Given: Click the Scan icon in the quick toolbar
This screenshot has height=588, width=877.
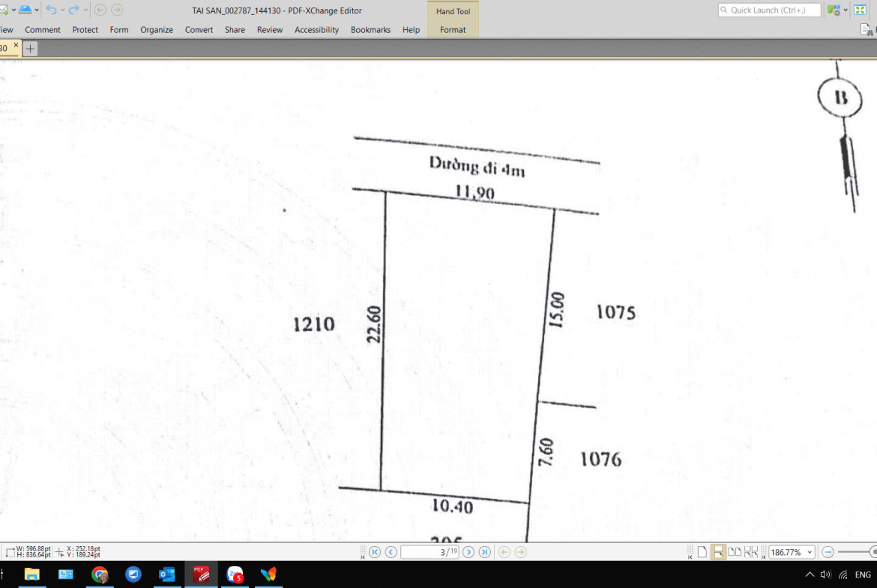Looking at the screenshot, I should [x=25, y=10].
